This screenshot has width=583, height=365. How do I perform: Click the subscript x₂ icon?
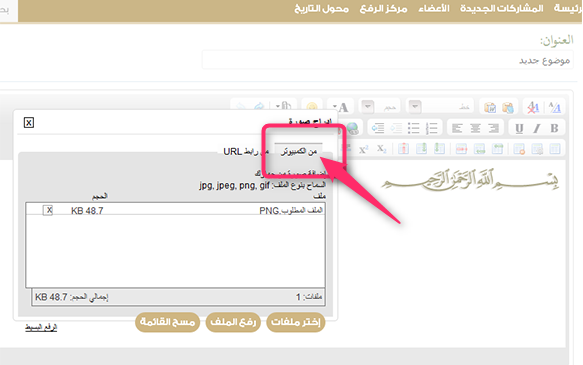[x=381, y=149]
